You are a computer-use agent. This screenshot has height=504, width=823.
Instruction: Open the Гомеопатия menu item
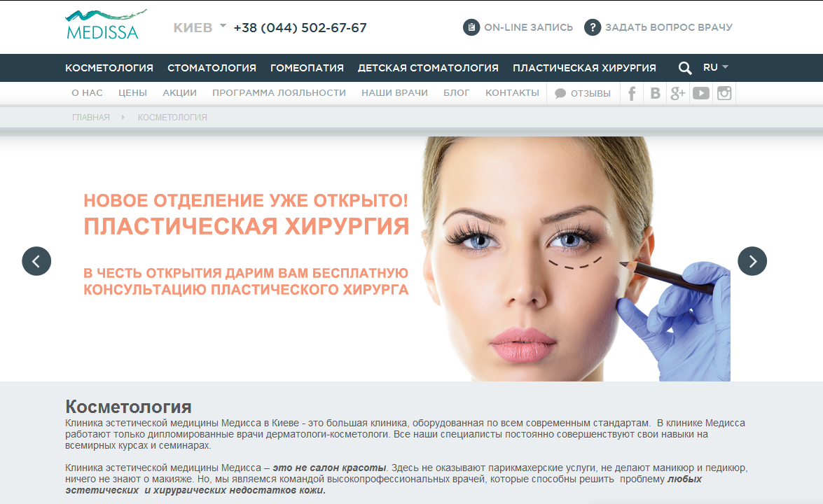click(307, 68)
